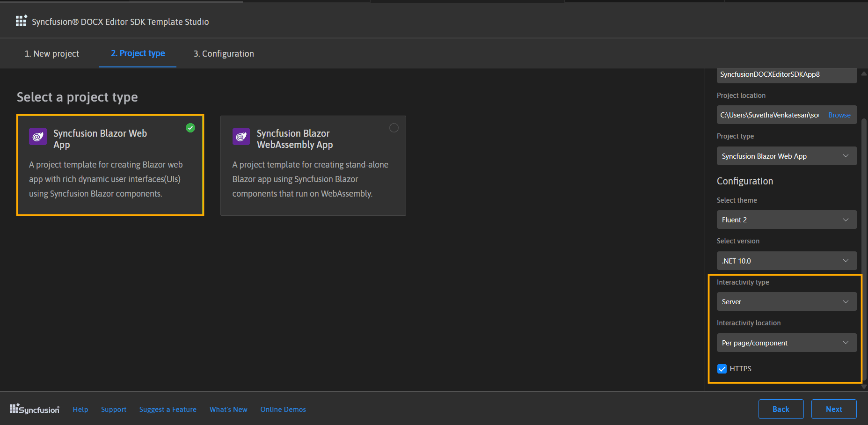This screenshot has height=425, width=868.
Task: Open the Interactivity type dropdown showing Server
Action: click(786, 301)
